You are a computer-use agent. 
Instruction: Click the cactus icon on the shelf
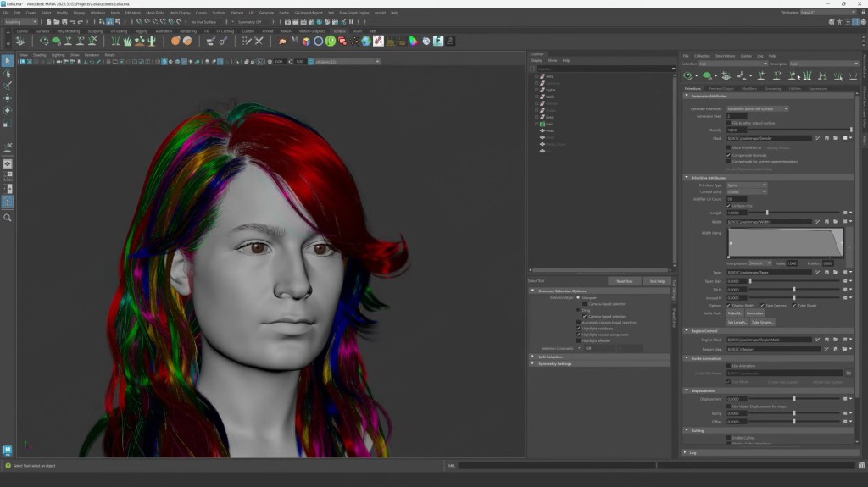[152, 41]
